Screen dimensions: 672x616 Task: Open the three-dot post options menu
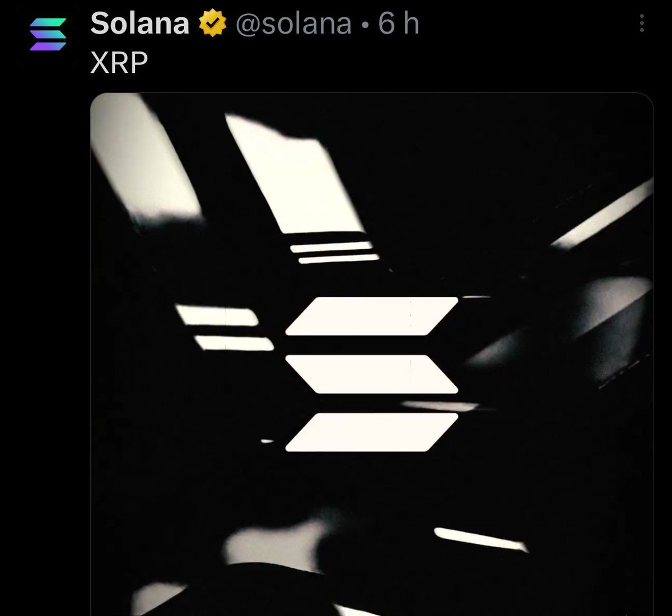642,23
